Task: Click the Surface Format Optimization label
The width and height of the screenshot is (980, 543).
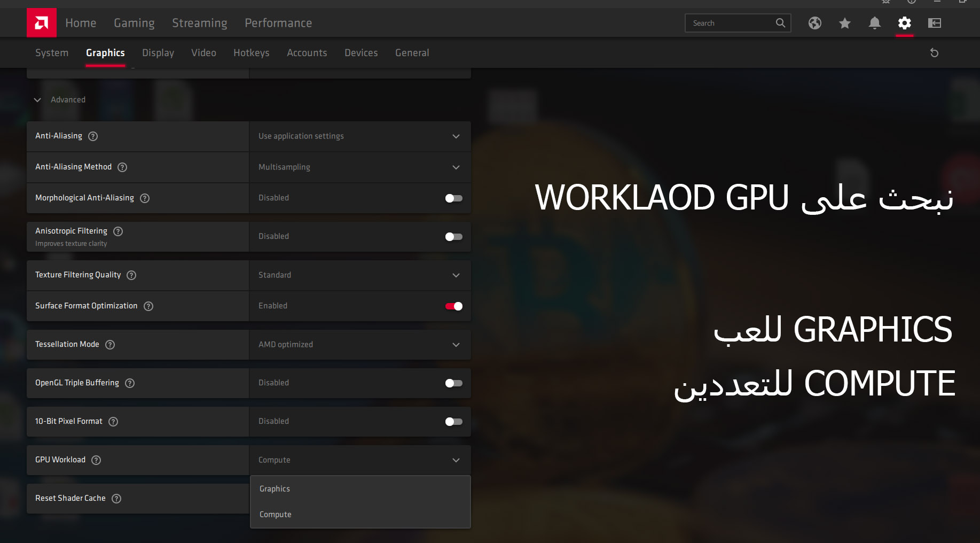Action: coord(87,306)
